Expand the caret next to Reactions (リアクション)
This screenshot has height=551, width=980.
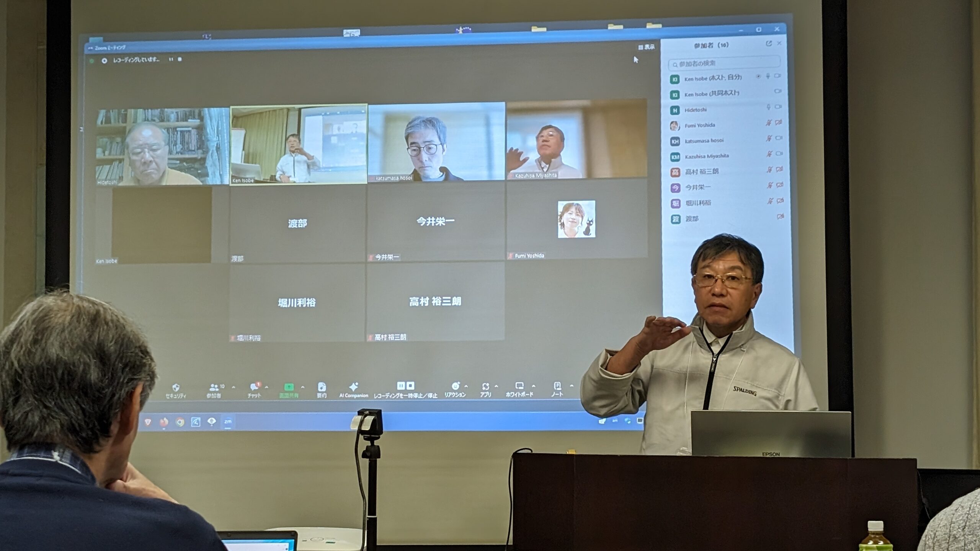coord(466,386)
